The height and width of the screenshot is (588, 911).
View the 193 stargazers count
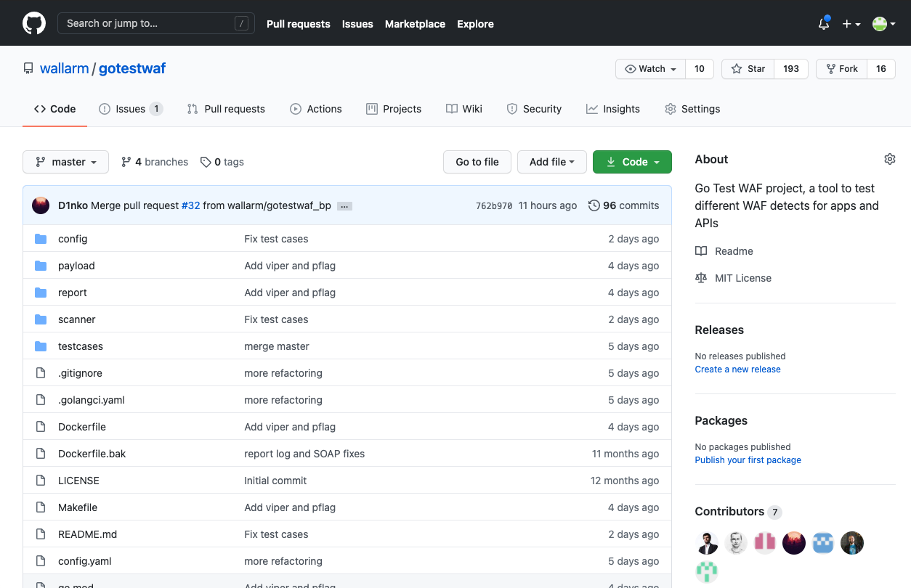click(791, 69)
